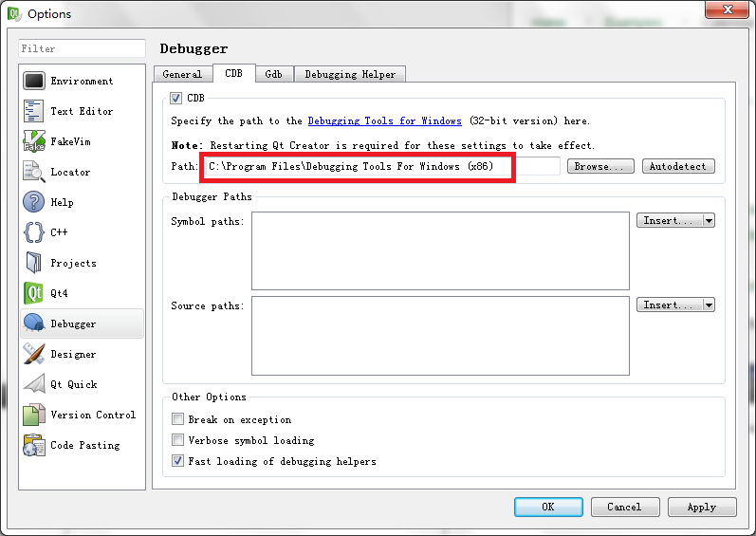Click the Version Control category icon
This screenshot has width=756, height=536.
34,415
